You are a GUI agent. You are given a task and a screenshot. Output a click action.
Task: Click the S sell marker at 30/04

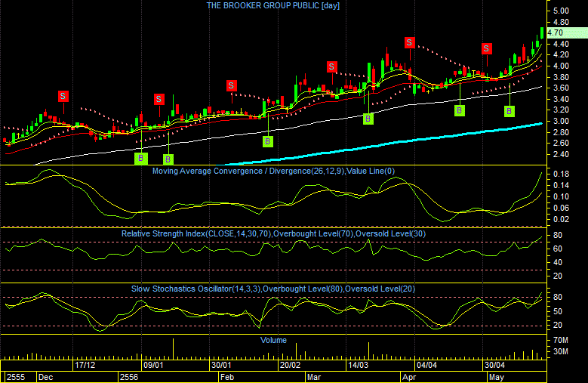click(487, 48)
